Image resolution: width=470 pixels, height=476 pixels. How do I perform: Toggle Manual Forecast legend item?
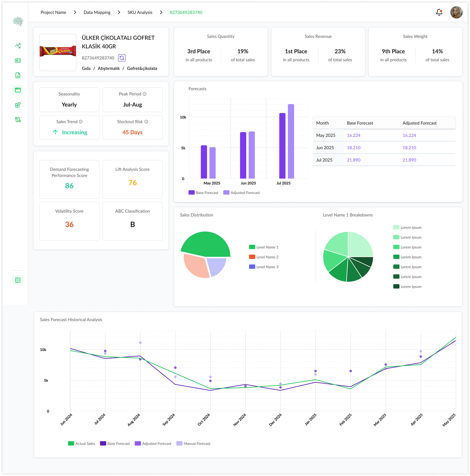pyautogui.click(x=194, y=443)
